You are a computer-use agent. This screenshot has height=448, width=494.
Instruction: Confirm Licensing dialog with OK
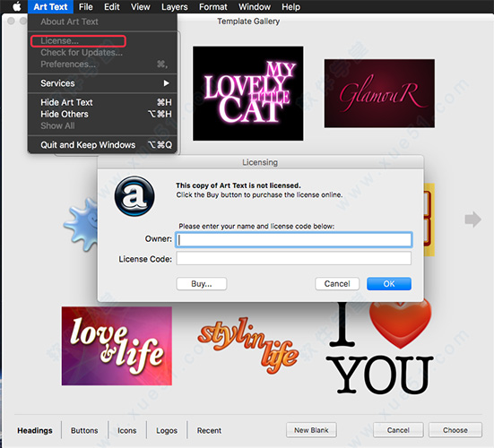(x=389, y=284)
